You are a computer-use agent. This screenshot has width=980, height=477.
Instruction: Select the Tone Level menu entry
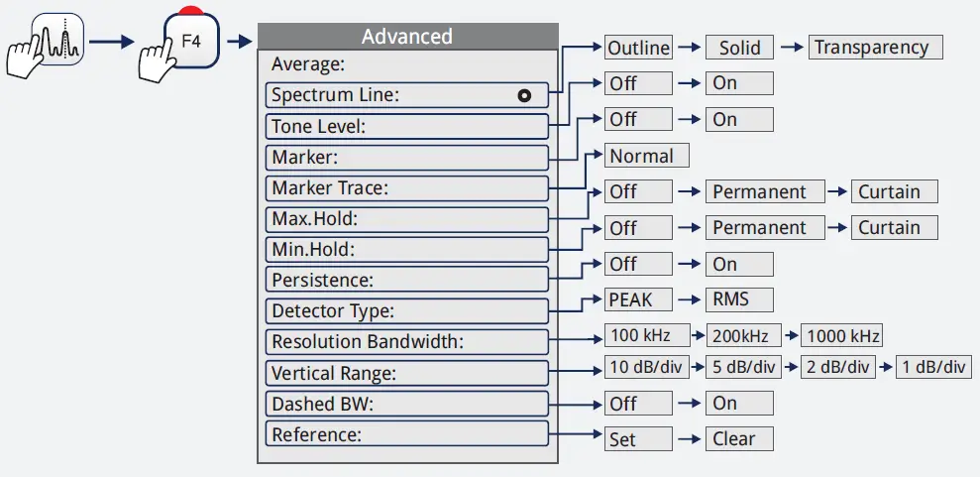tap(407, 126)
